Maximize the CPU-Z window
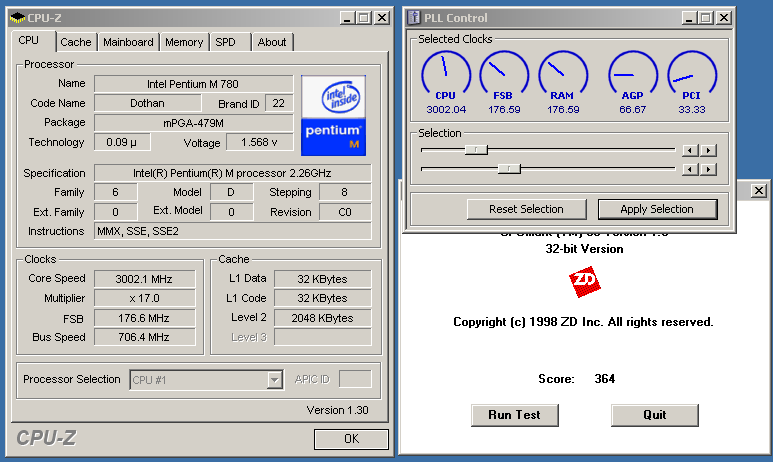 [364, 18]
